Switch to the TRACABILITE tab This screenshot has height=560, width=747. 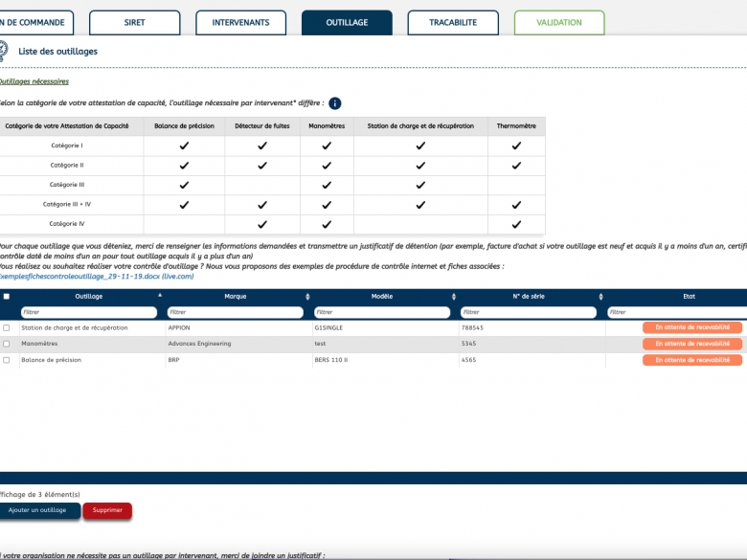(453, 22)
